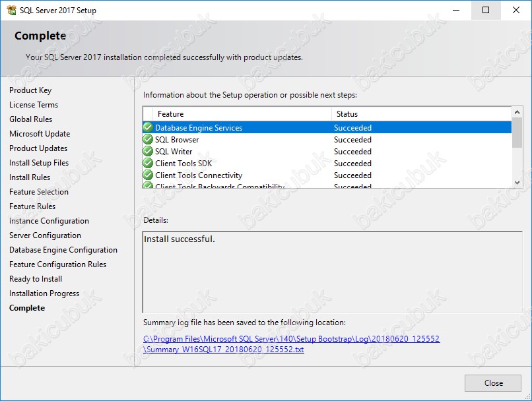Image resolution: width=532 pixels, height=401 pixels.
Task: Click the Feature Rules step
Action: [32, 206]
